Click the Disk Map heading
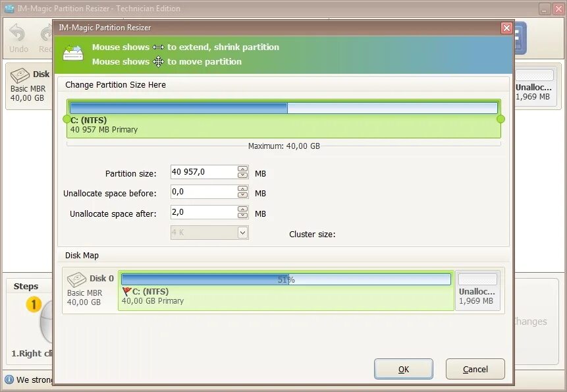The width and height of the screenshot is (567, 392). tap(82, 256)
